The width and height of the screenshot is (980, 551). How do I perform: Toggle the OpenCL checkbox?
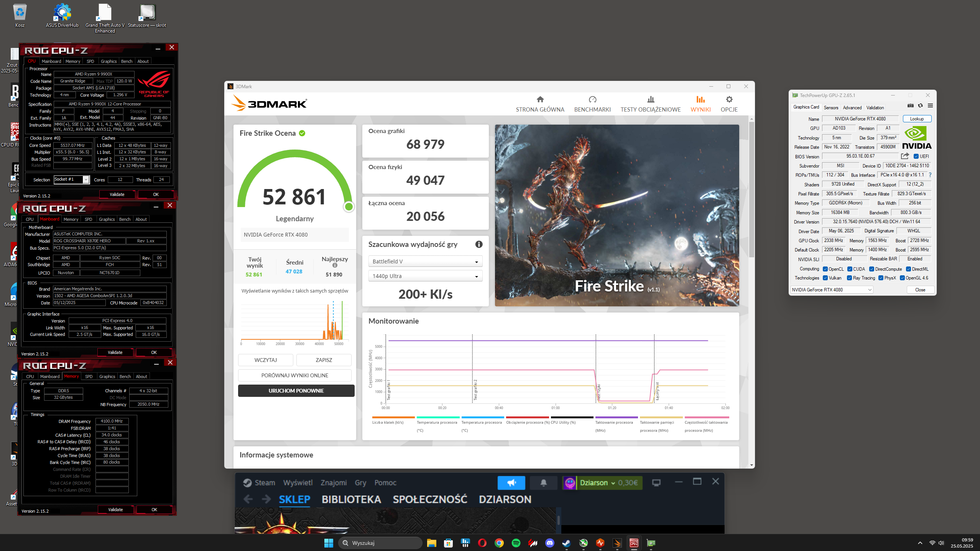pyautogui.click(x=825, y=269)
